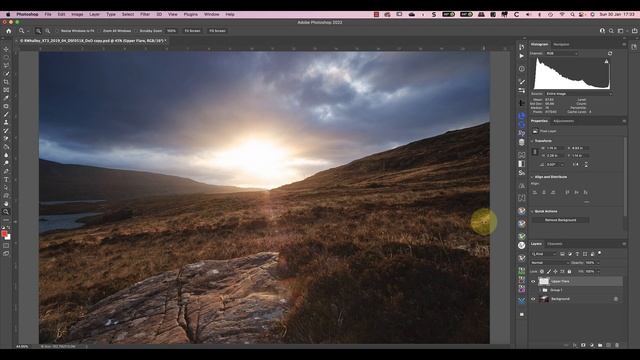This screenshot has width=640, height=360.
Task: Toggle Quick Mask mode icon
Action: click(x=6, y=246)
